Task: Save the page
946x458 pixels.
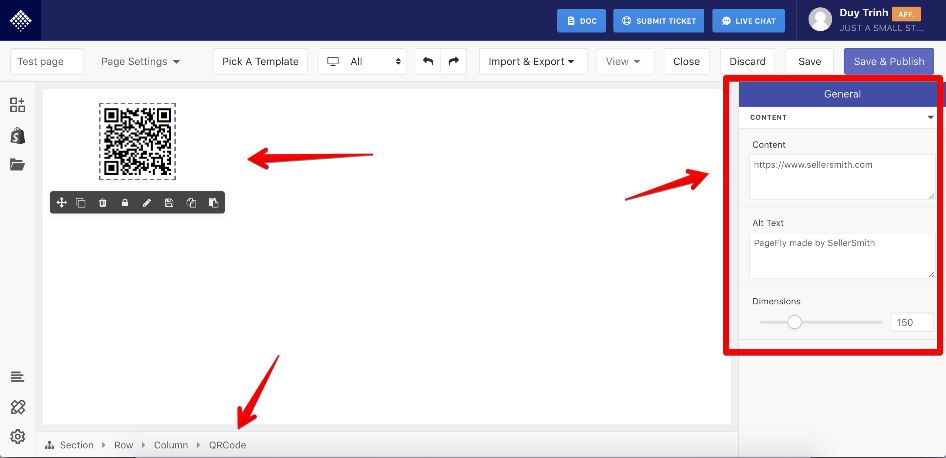Action: pos(810,62)
